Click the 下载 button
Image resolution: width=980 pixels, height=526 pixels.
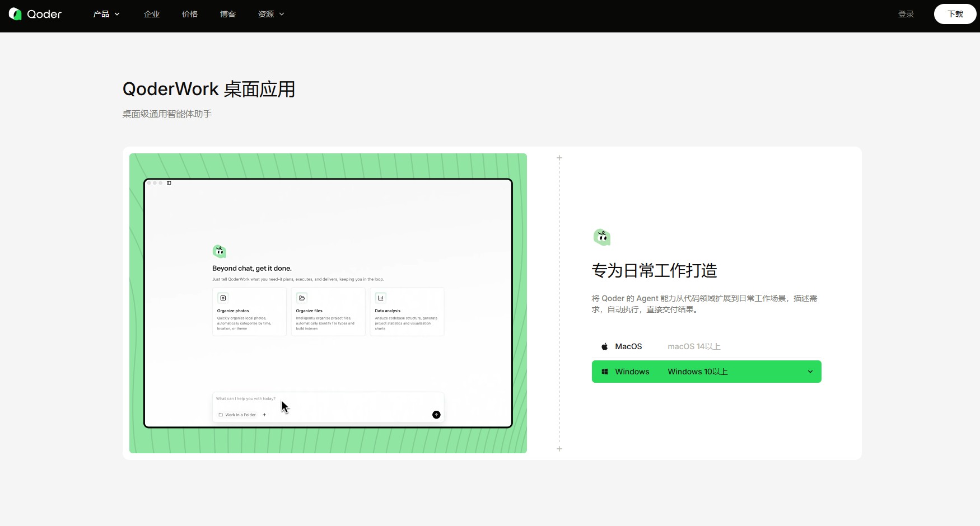tap(955, 14)
